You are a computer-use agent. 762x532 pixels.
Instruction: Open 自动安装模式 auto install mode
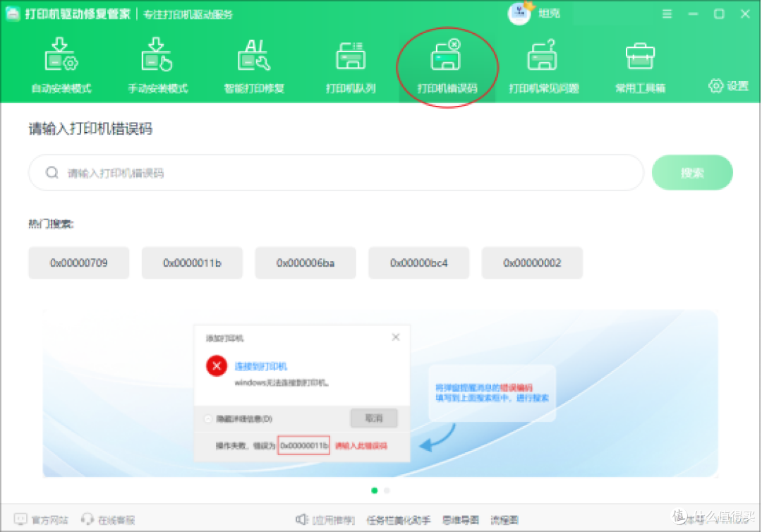(61, 66)
